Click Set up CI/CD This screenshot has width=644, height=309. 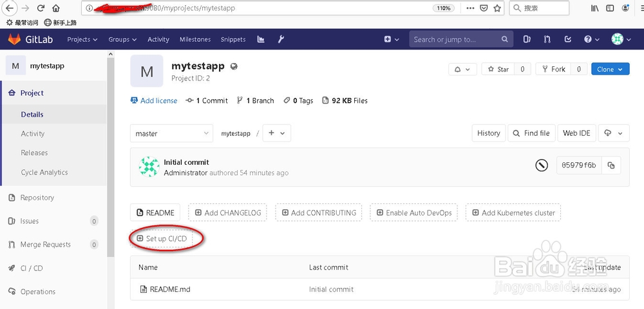pos(162,238)
